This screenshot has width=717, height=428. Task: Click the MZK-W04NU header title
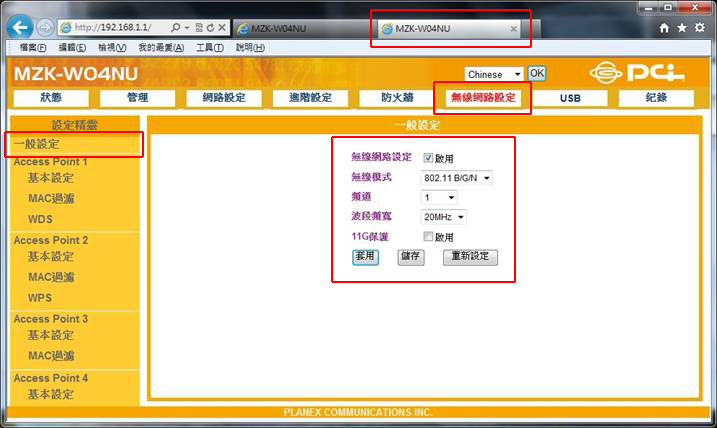click(x=76, y=74)
